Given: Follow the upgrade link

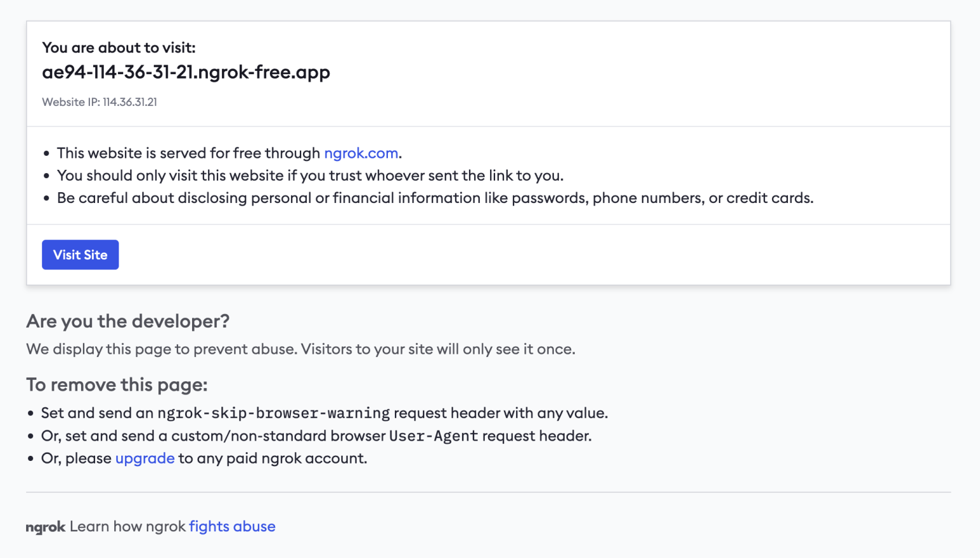Looking at the screenshot, I should click(145, 458).
